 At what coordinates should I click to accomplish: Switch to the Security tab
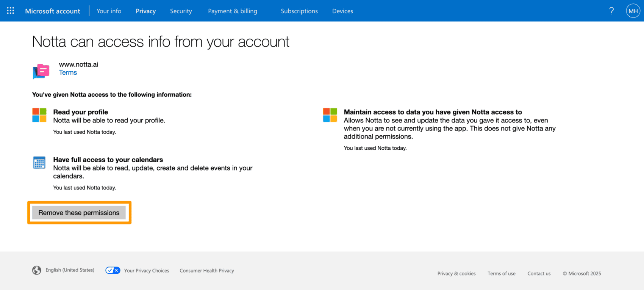point(181,11)
